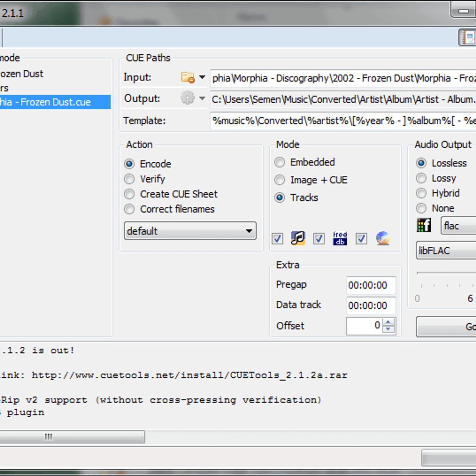Select Lossy audio output option

(x=421, y=178)
